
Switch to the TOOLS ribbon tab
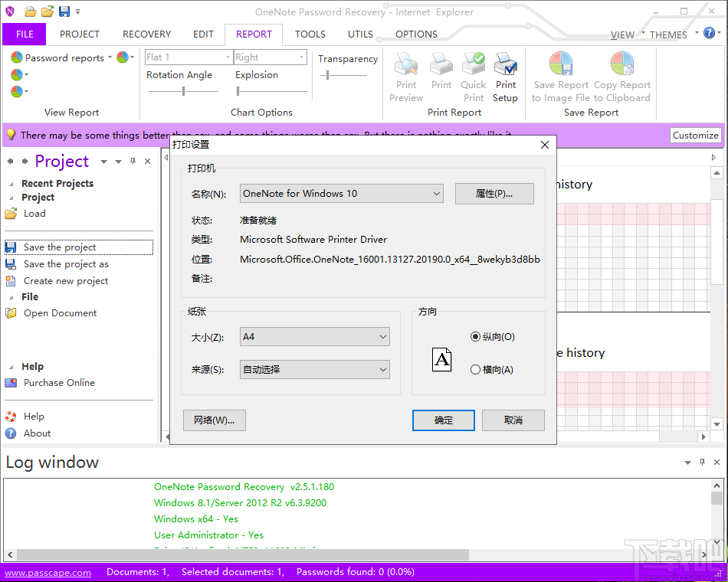pyautogui.click(x=310, y=34)
